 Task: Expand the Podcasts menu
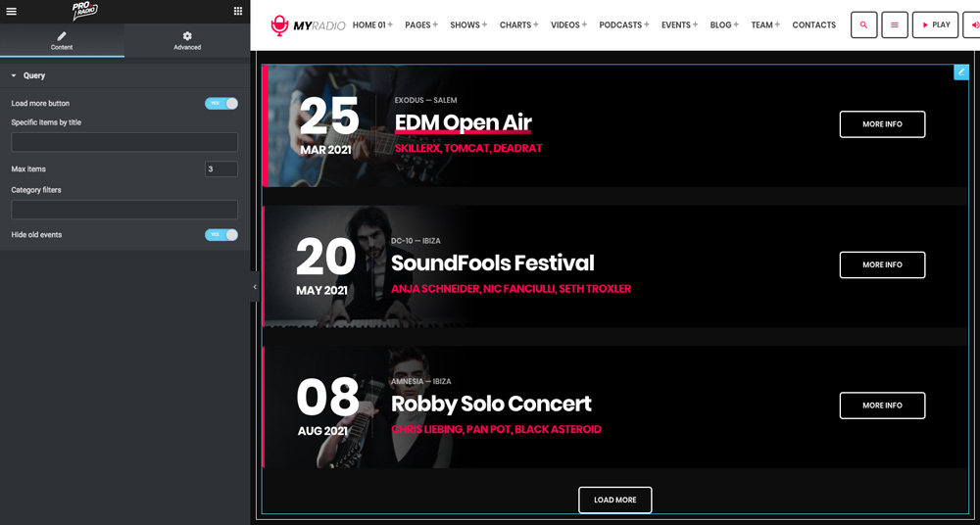623,25
